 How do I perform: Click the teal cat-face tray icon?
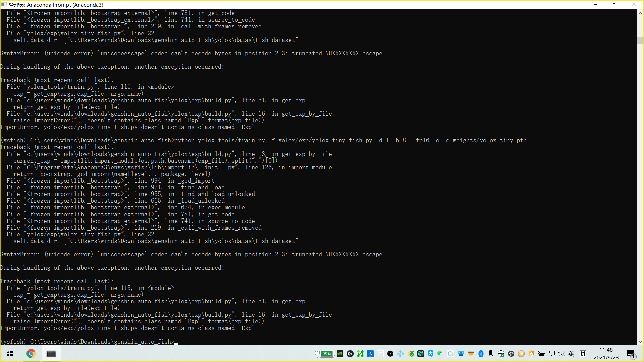[x=421, y=354]
